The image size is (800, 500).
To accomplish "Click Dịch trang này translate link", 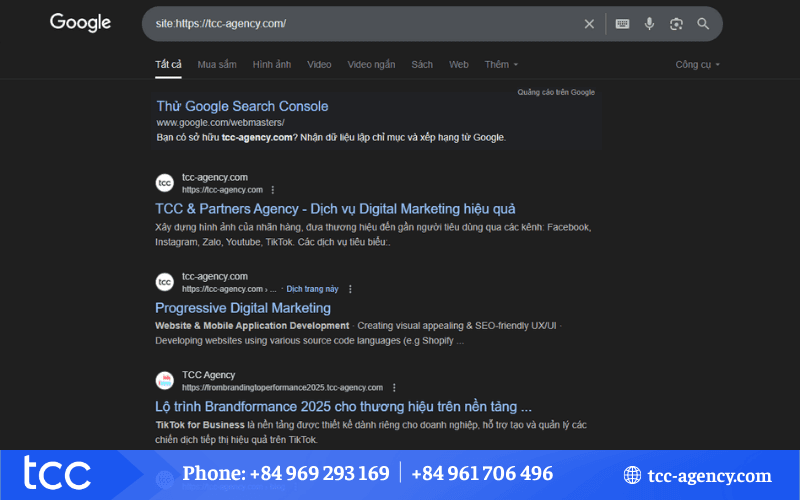I will [x=312, y=289].
